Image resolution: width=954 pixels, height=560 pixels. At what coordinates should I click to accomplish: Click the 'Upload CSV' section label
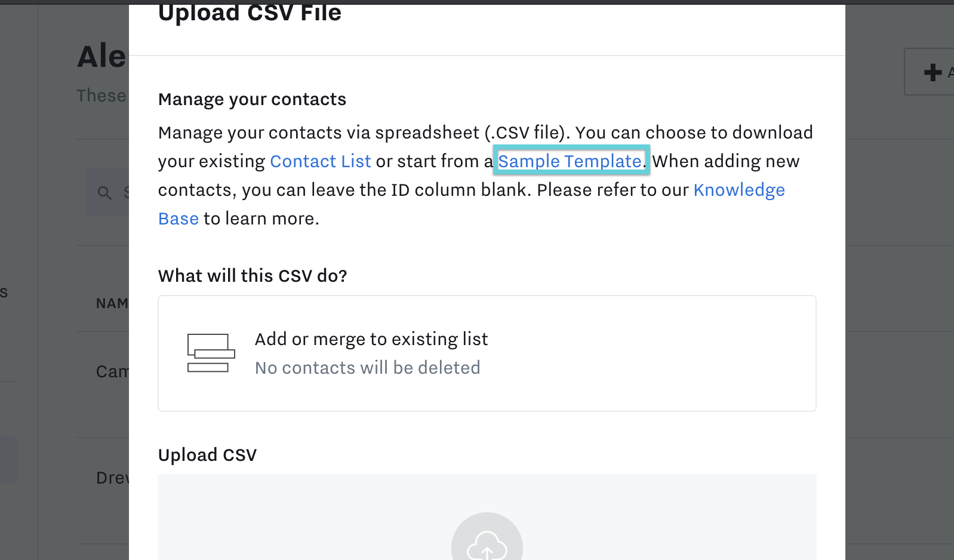(207, 455)
